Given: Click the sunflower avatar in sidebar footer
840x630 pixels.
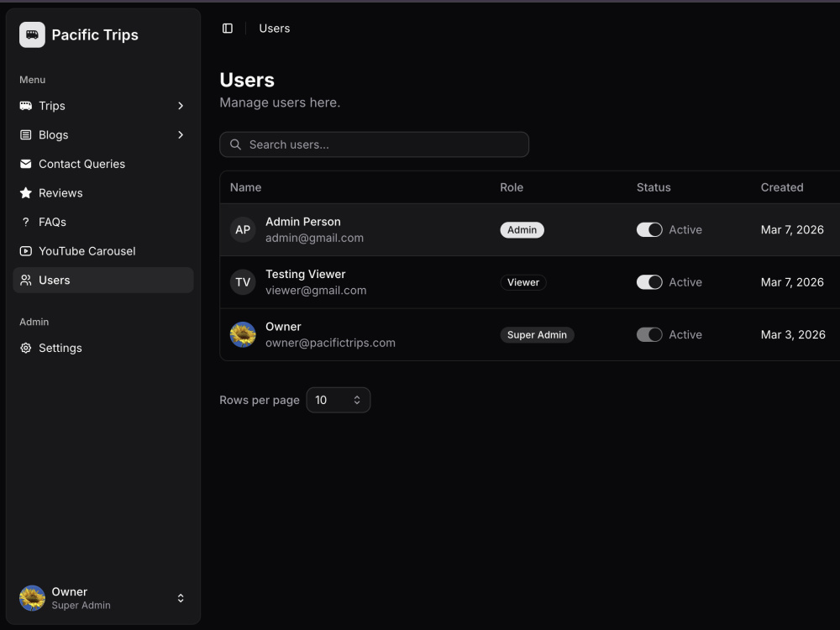Looking at the screenshot, I should click(x=32, y=598).
